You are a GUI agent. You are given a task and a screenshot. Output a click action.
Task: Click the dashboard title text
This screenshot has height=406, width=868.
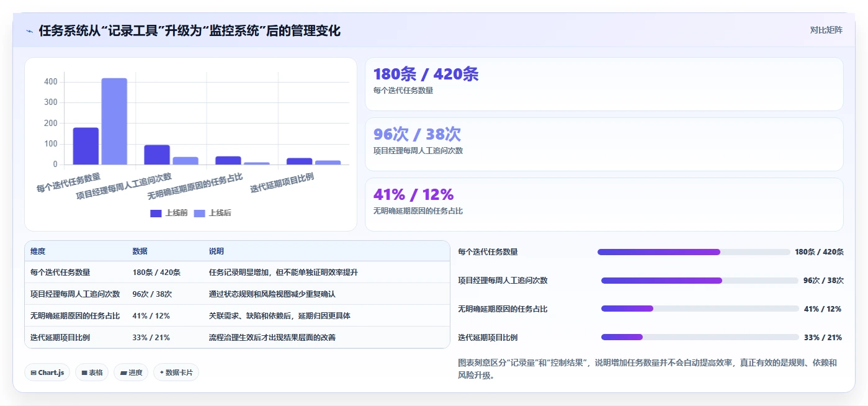(190, 31)
